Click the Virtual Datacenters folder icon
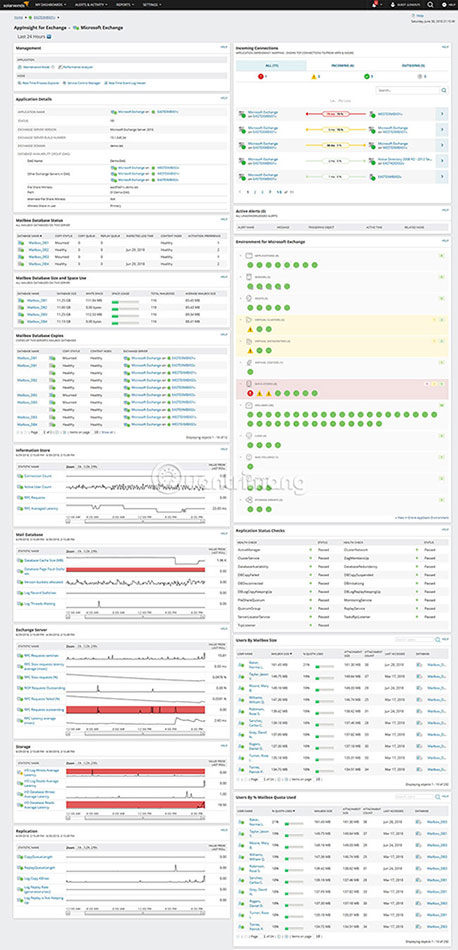 [x=248, y=342]
